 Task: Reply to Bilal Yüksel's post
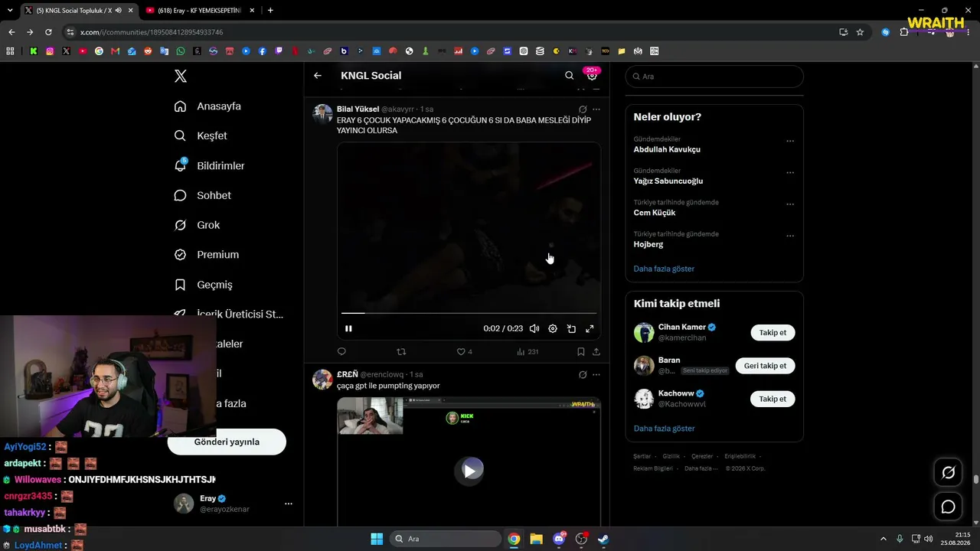(x=341, y=352)
